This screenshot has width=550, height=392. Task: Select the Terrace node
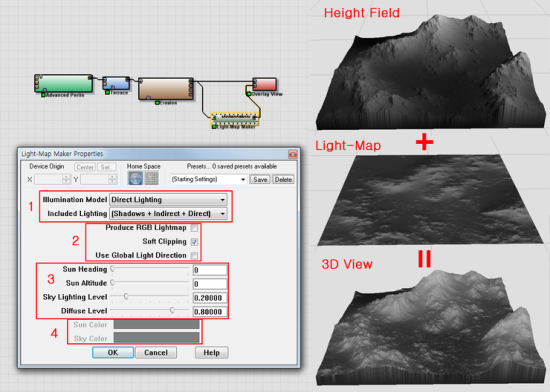(x=116, y=83)
